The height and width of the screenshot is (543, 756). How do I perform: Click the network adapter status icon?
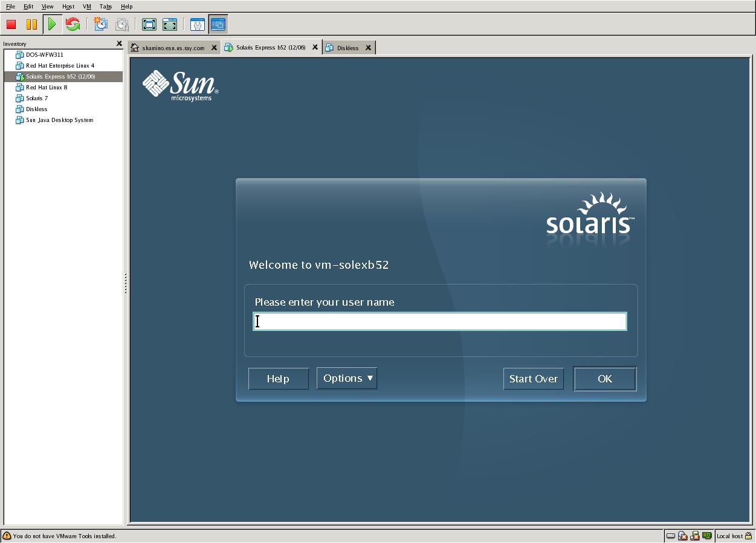(x=707, y=536)
